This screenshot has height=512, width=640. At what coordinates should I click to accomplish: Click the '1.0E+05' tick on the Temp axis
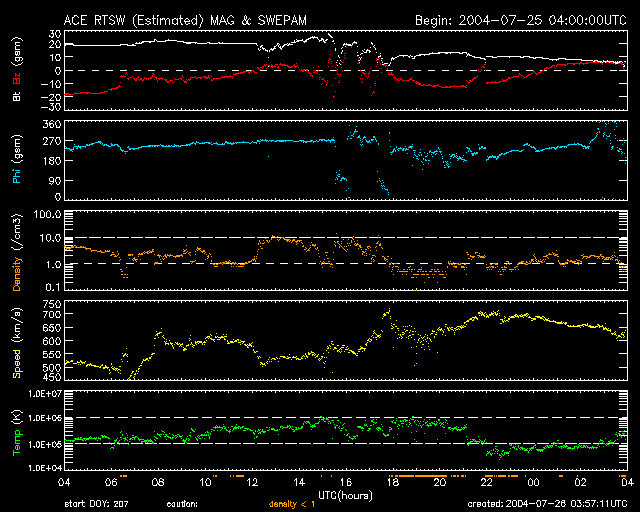(45, 444)
